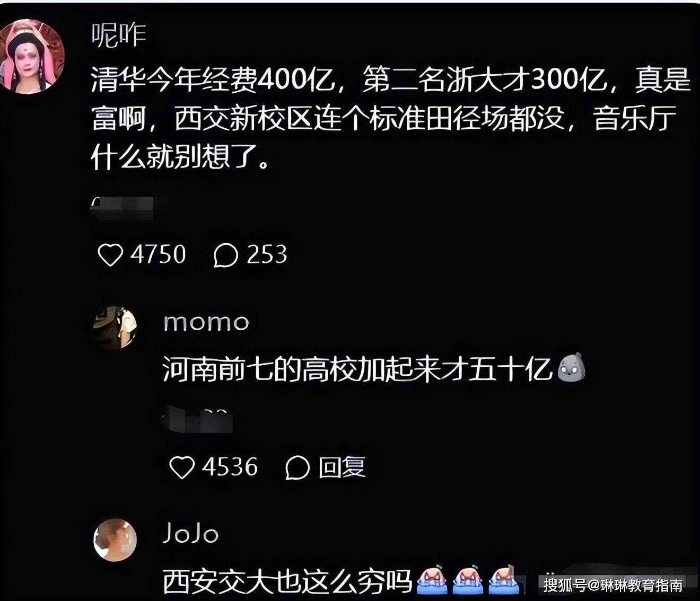700x601 pixels.
Task: Open the 253 replies comment bubble
Action: pos(225,255)
